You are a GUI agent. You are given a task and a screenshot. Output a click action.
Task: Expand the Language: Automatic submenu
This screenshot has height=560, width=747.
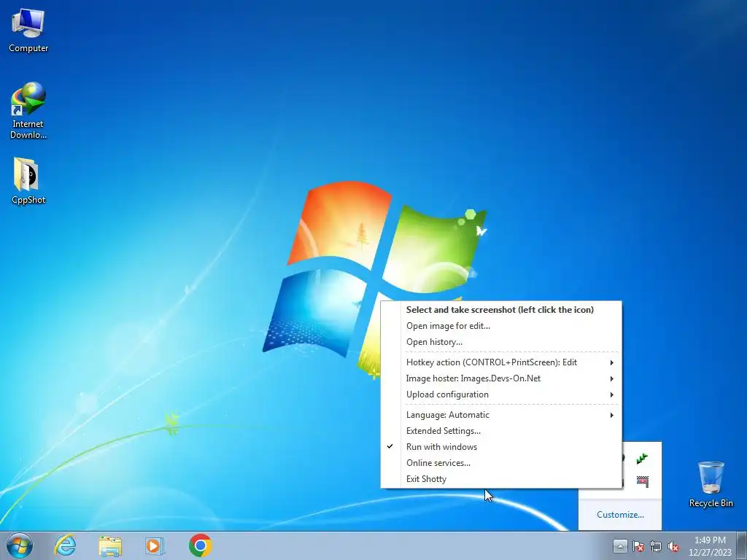pyautogui.click(x=501, y=415)
